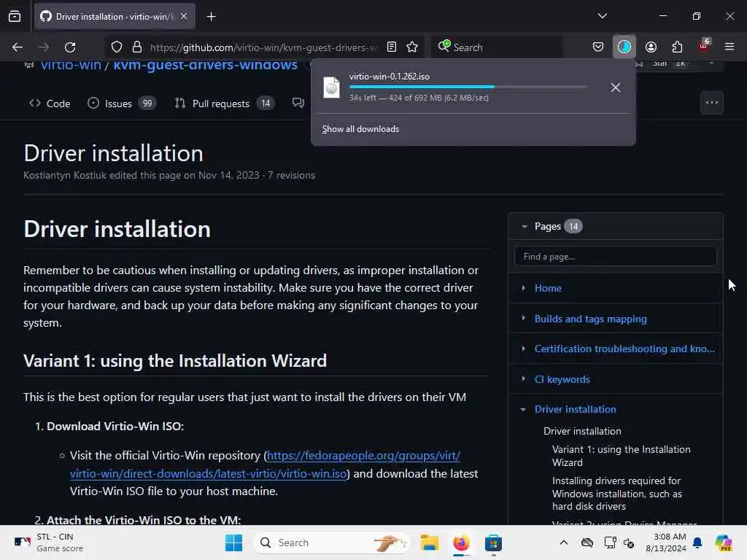
Task: Jump to Driver installation sub-heading in sidebar
Action: (x=582, y=431)
